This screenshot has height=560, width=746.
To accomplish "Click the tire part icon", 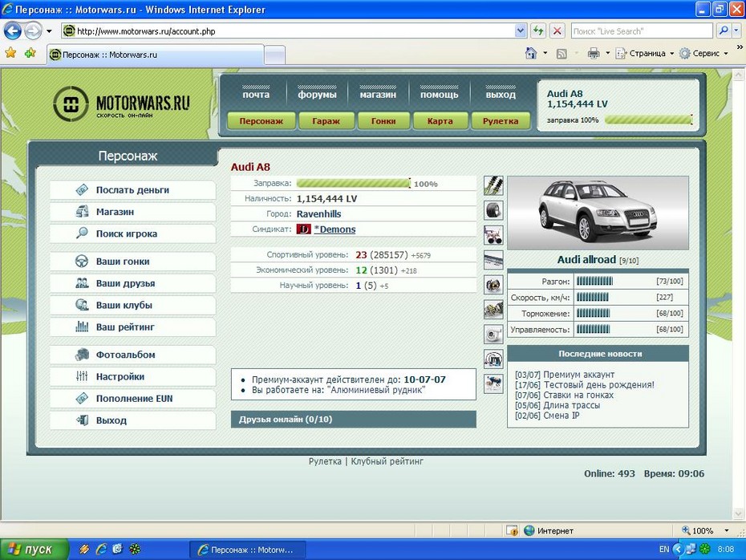I will point(493,210).
